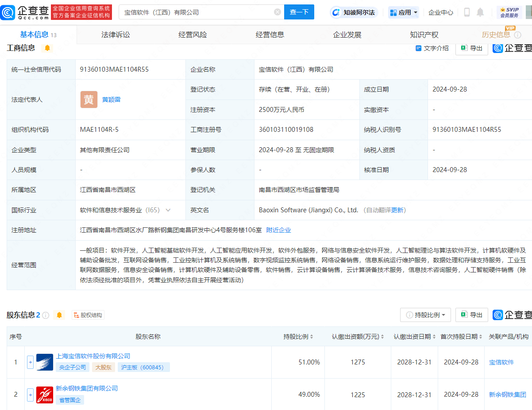Click the 49.00% shareholding value
The image size is (532, 410).
(x=309, y=395)
